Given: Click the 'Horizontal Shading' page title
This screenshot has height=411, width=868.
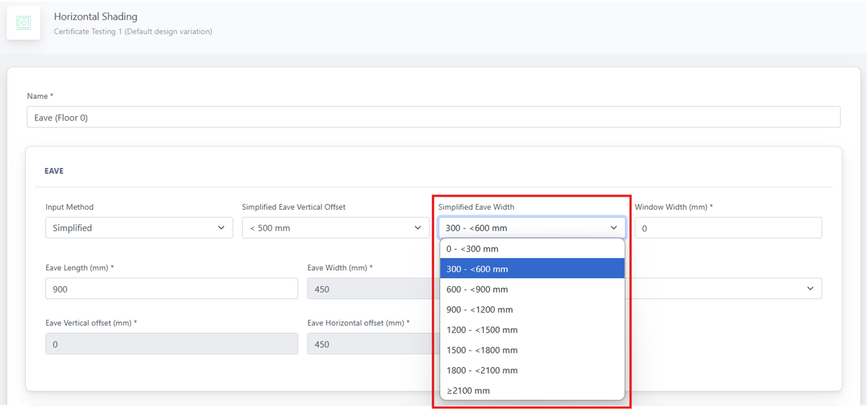Looking at the screenshot, I should 96,17.
